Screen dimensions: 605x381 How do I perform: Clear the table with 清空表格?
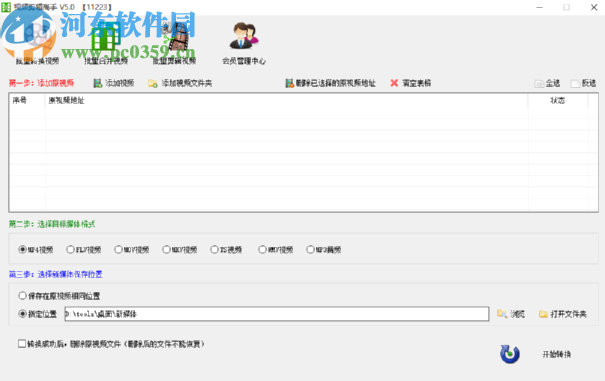click(x=411, y=83)
